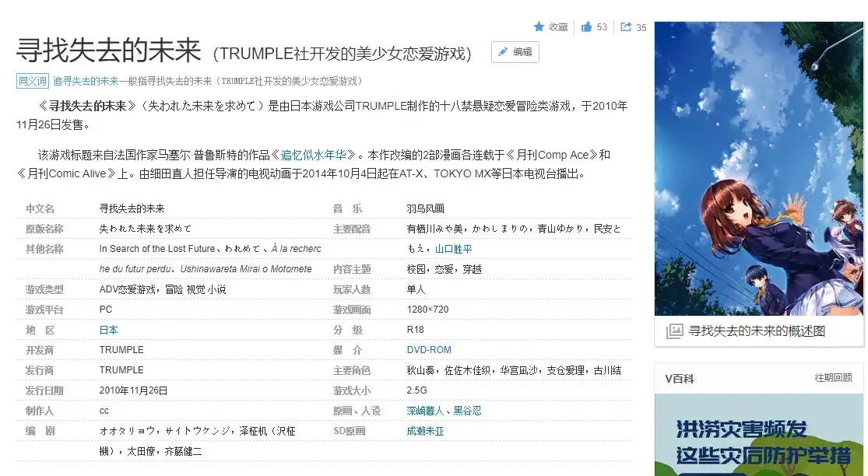Click the 游戏平台 value PC
Viewport: 868px width, 476px height.
pyautogui.click(x=106, y=310)
